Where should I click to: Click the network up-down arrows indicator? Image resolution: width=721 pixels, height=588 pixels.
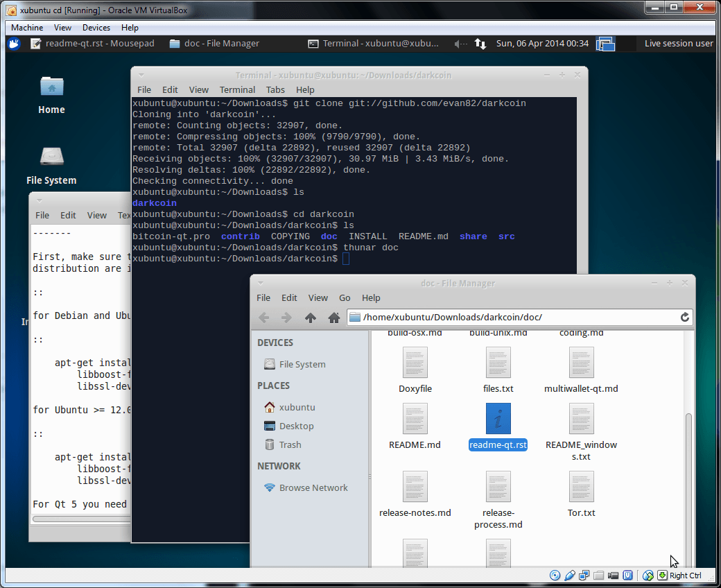(480, 44)
